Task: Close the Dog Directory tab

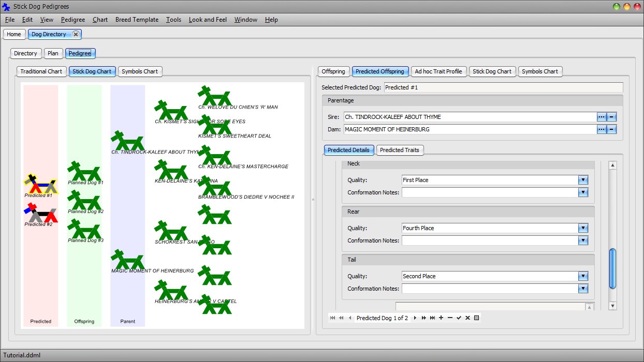Action: click(x=76, y=34)
